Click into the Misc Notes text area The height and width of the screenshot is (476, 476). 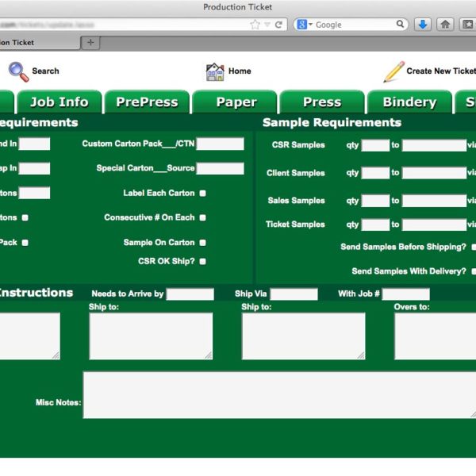[279, 394]
